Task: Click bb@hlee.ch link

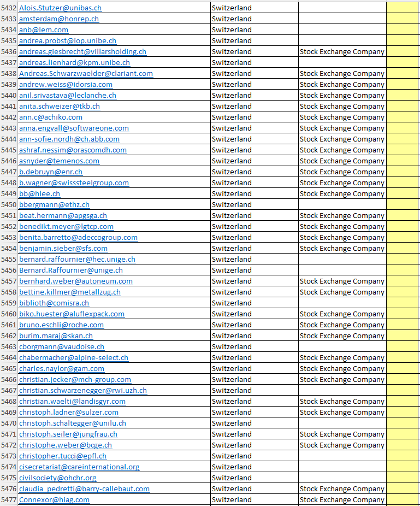Action: pos(39,194)
